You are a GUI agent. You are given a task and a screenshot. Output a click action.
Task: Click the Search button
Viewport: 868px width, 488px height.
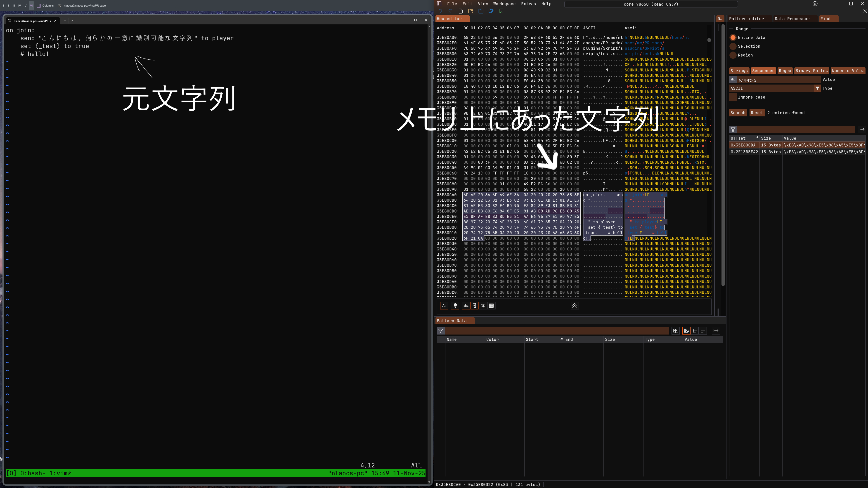[738, 113]
